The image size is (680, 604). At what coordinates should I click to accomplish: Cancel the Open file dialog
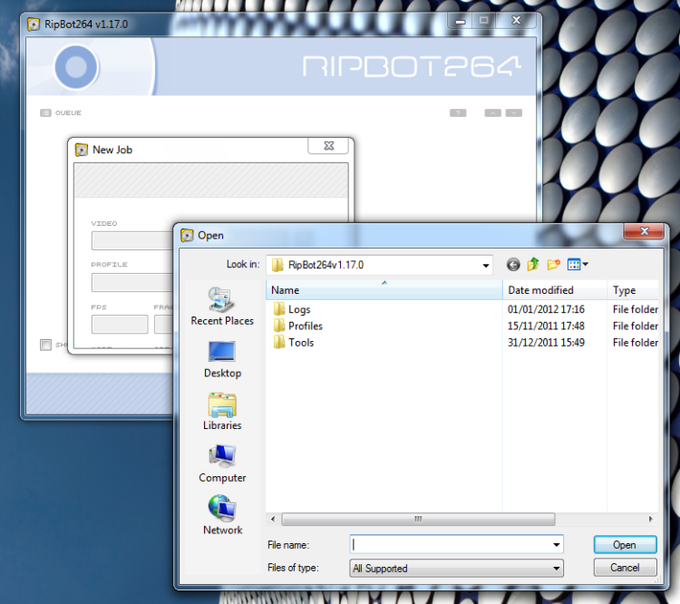[x=625, y=567]
